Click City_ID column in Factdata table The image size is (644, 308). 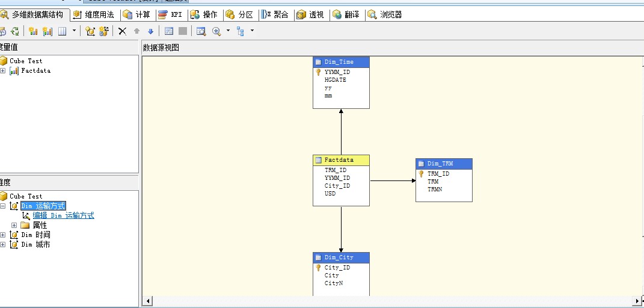click(337, 186)
